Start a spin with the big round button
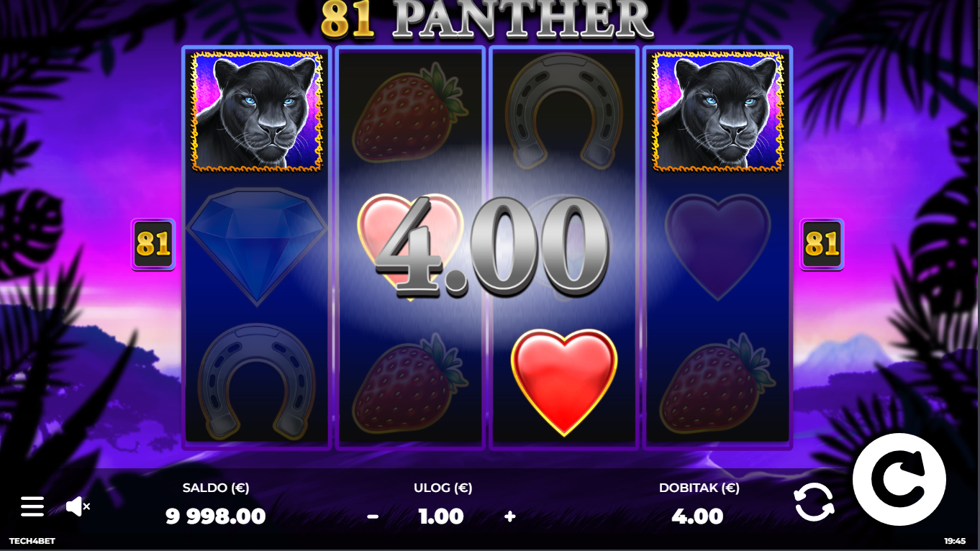 899,479
